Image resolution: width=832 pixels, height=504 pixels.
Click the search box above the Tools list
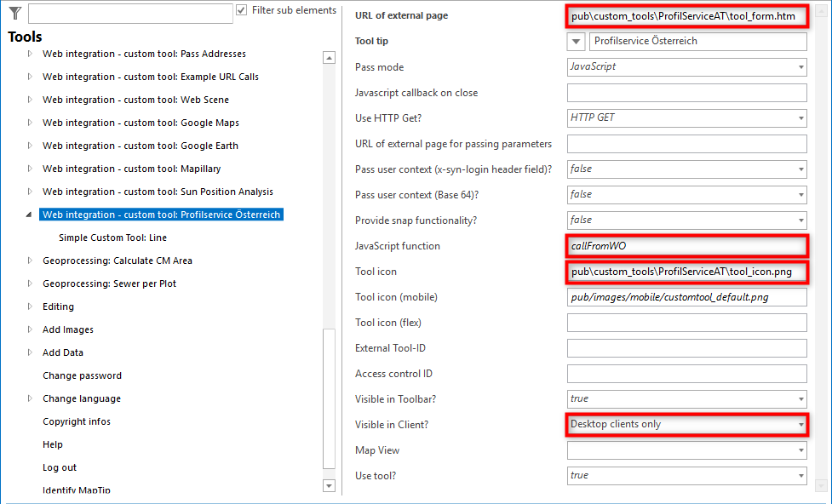click(129, 13)
